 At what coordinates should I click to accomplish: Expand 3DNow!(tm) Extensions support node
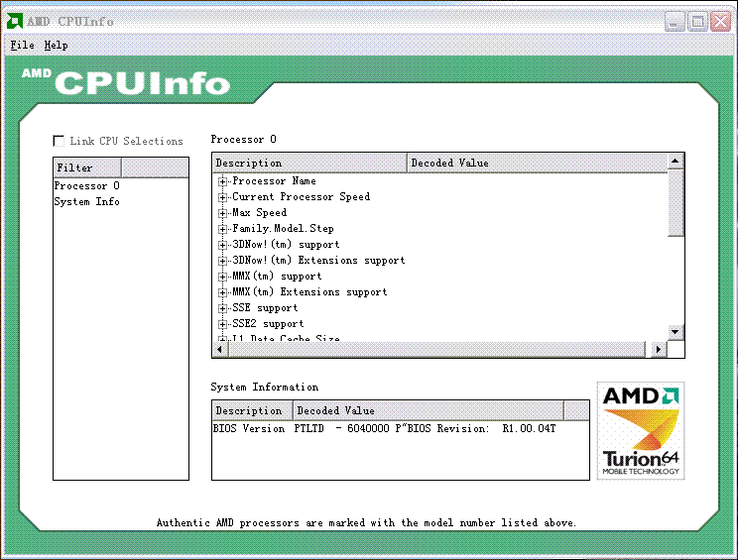222,261
